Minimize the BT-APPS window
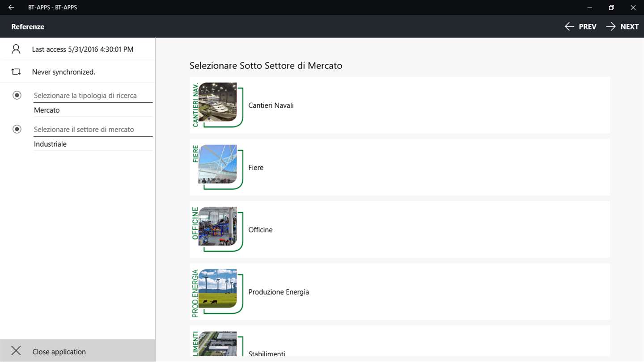 tap(590, 8)
